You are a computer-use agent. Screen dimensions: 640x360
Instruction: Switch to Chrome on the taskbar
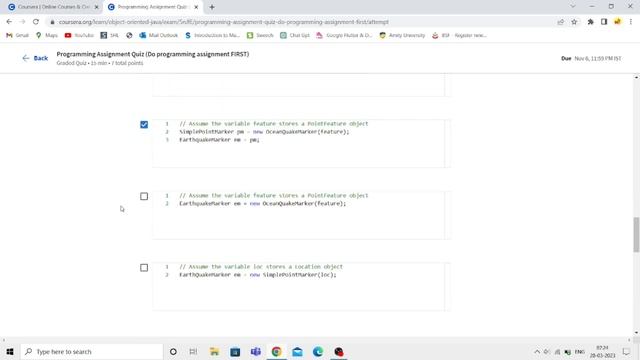coord(277,351)
